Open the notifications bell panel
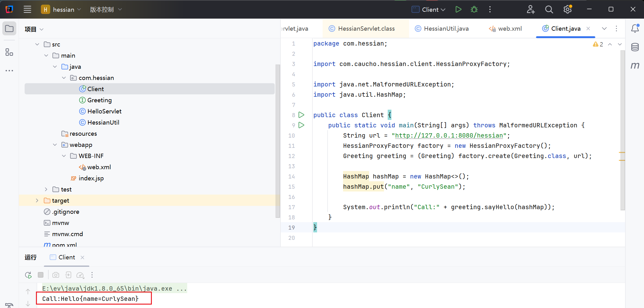This screenshot has height=308, width=644. [x=635, y=29]
